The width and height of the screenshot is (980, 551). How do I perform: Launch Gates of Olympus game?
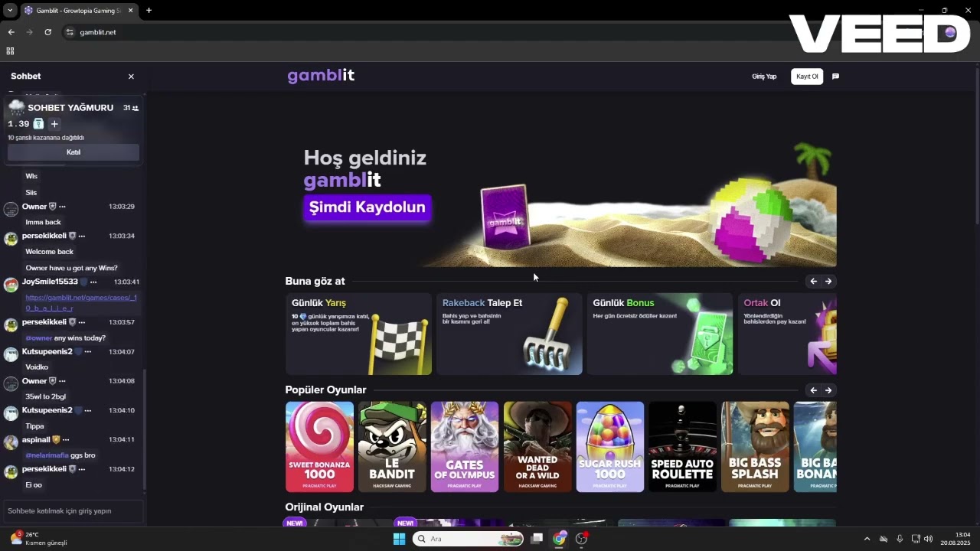pos(465,447)
